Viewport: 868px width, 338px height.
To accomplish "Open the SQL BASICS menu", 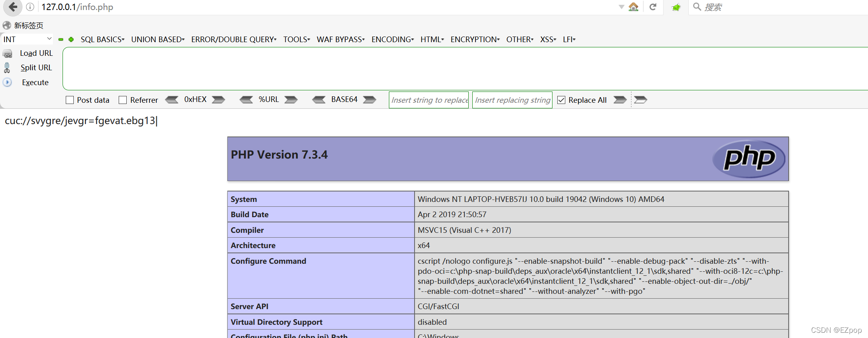I will tap(103, 39).
